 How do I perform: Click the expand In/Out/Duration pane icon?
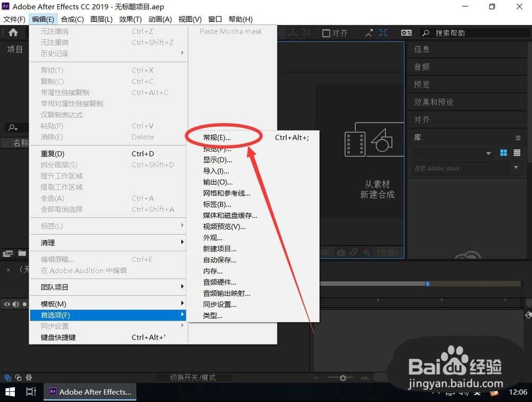[x=29, y=378]
